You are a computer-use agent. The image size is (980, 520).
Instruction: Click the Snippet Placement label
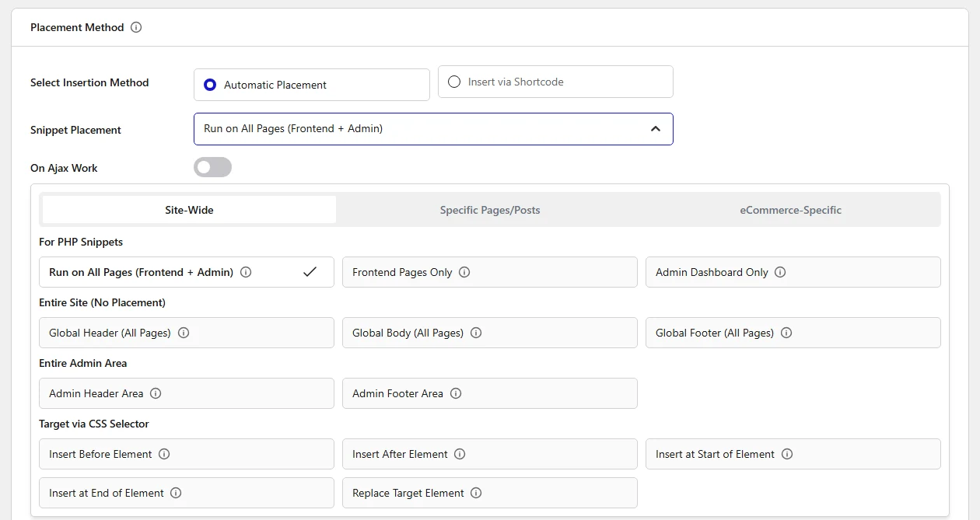(75, 130)
